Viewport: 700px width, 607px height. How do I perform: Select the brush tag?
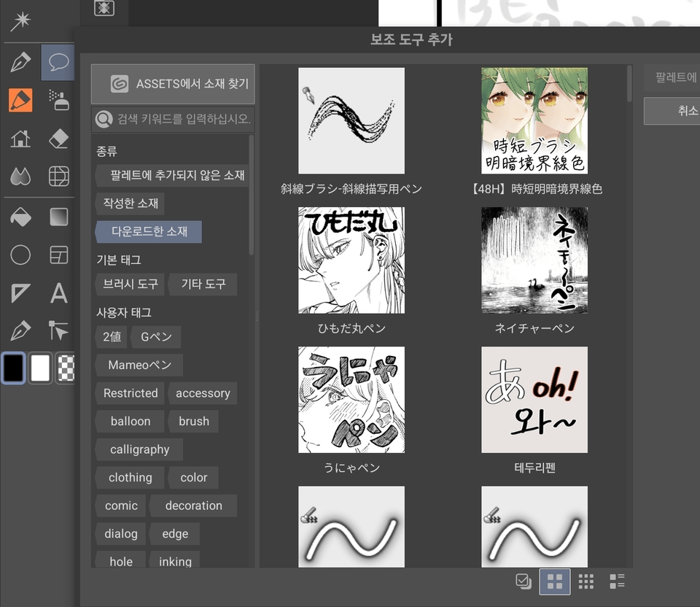click(x=193, y=421)
